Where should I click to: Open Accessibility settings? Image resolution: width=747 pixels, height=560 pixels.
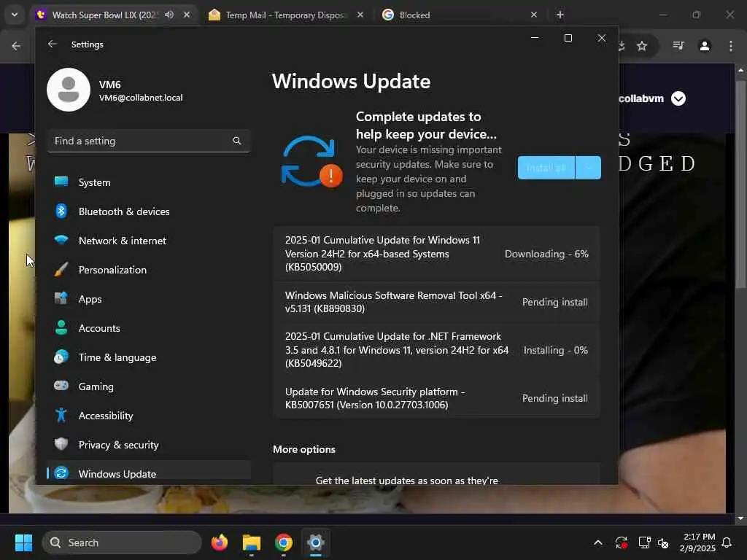(149, 416)
